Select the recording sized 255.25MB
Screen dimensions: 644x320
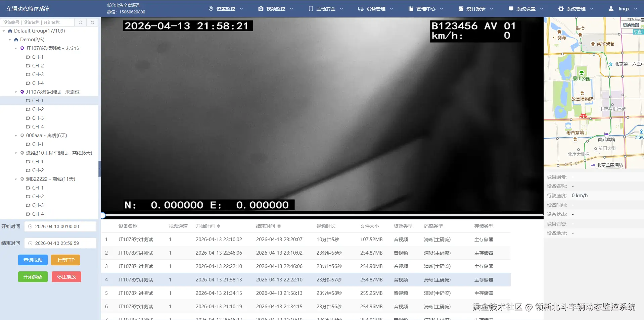(306, 293)
